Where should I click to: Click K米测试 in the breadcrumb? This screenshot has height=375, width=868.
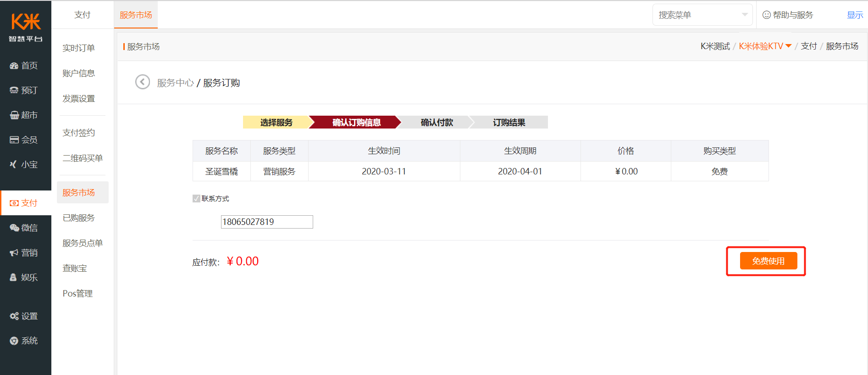[x=715, y=46]
